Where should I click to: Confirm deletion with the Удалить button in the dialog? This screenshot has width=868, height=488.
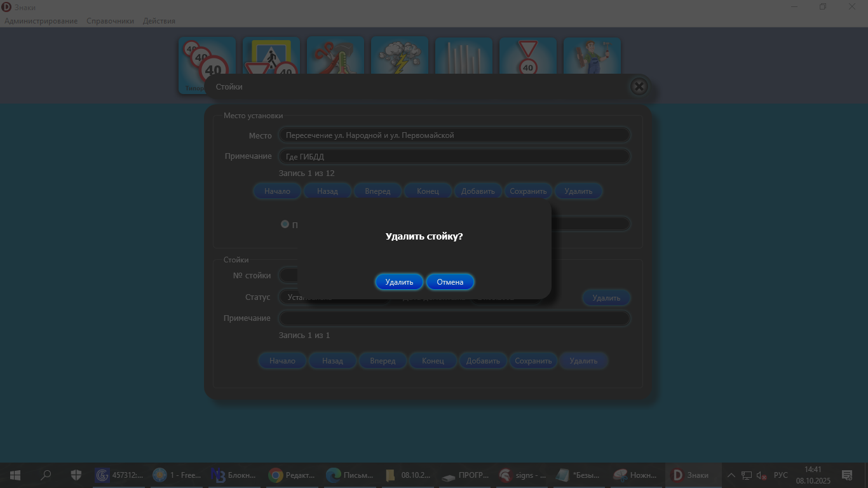399,282
